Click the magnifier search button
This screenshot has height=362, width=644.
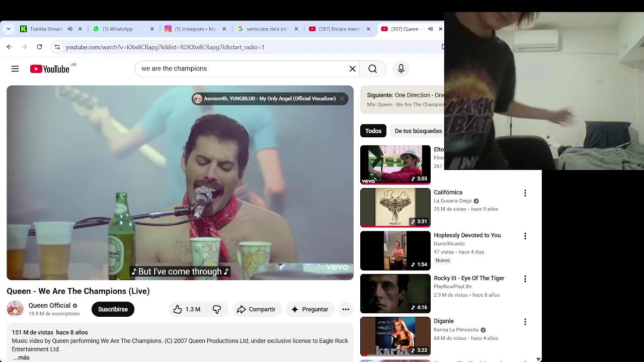click(372, 69)
